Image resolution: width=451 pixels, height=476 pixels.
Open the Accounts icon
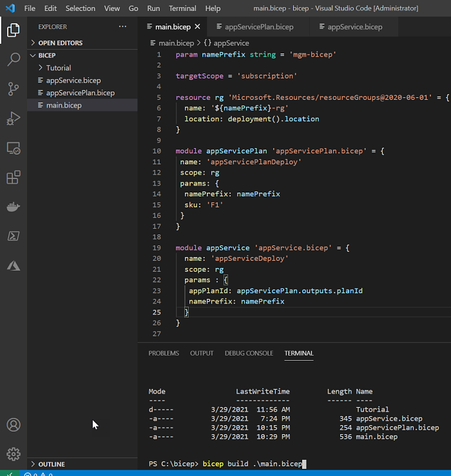[x=14, y=425]
